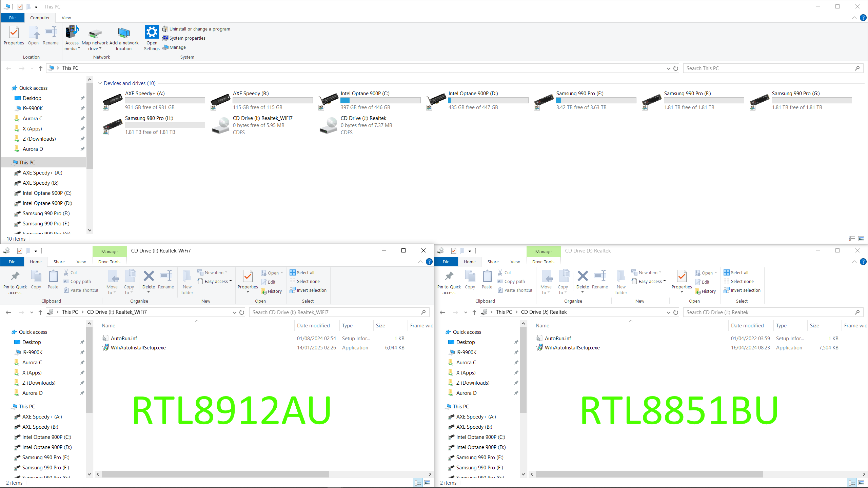Refresh This PC address bar
The width and height of the screenshot is (868, 488).
[676, 68]
